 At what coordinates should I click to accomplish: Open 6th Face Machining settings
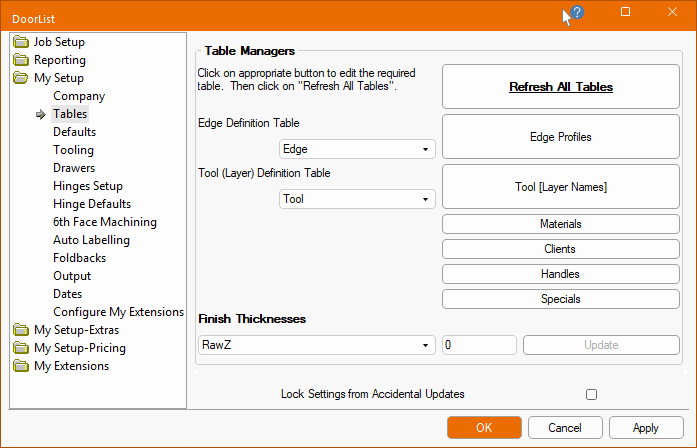coord(104,222)
